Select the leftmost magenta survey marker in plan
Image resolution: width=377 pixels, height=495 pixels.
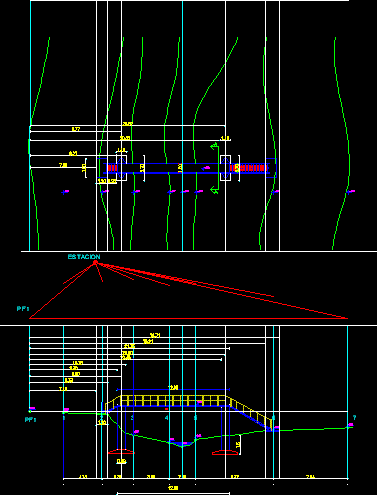click(65, 192)
